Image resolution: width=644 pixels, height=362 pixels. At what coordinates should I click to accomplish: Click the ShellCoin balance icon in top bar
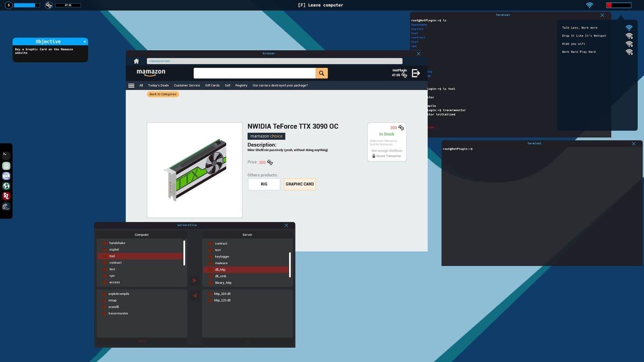click(49, 5)
